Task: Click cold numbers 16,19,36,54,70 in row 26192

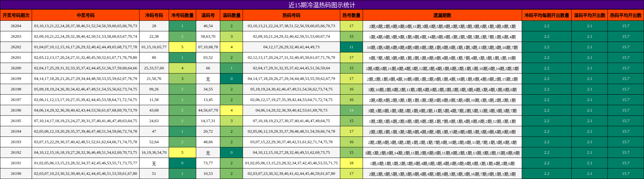Action: (154, 152)
